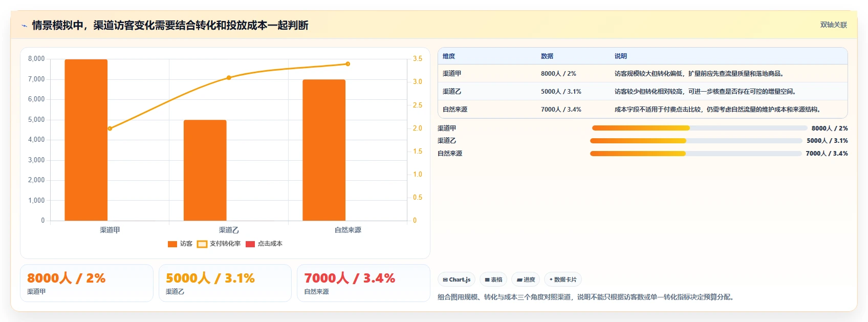Viewport: 868px width, 322px height.
Task: Click the icon in the 表格 chip
Action: (487, 280)
